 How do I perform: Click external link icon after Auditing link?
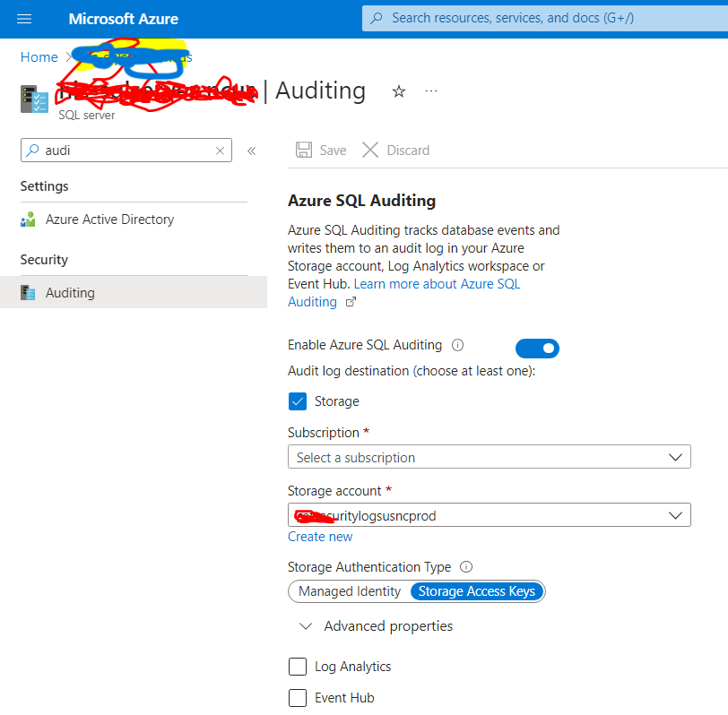[x=351, y=302]
